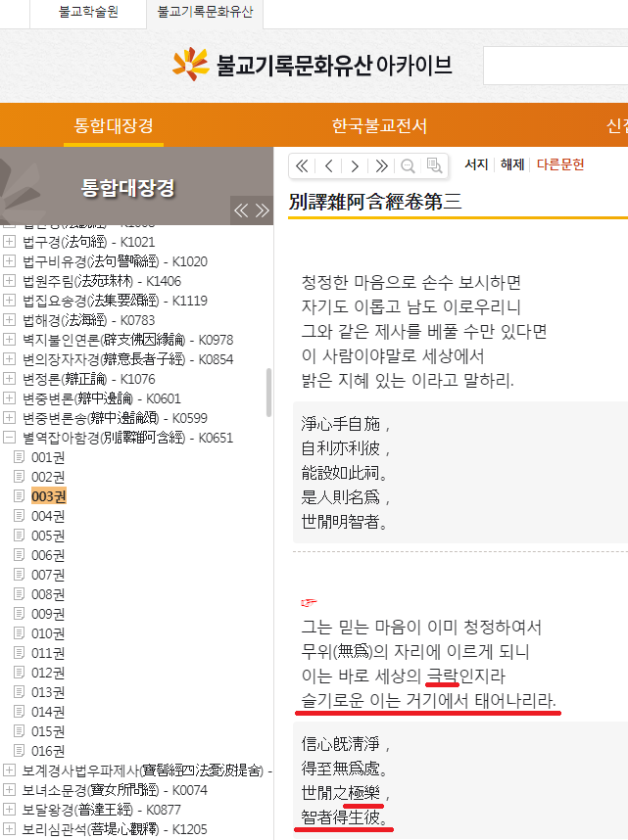Go to next page arrow
The image size is (628, 840).
(355, 166)
